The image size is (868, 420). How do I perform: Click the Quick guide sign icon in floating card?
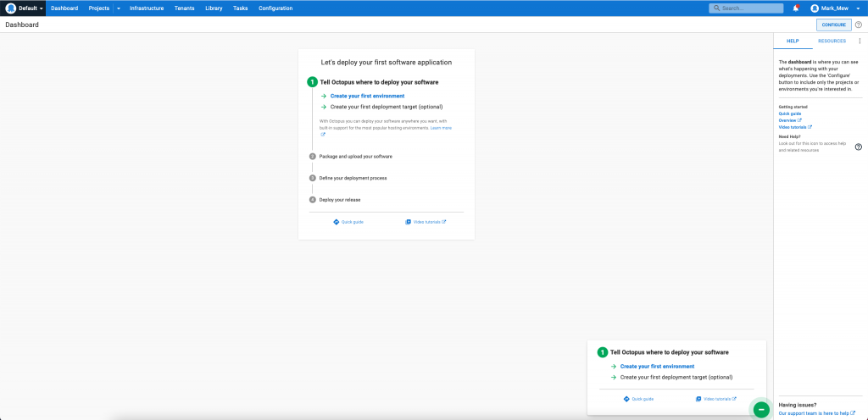pyautogui.click(x=626, y=399)
